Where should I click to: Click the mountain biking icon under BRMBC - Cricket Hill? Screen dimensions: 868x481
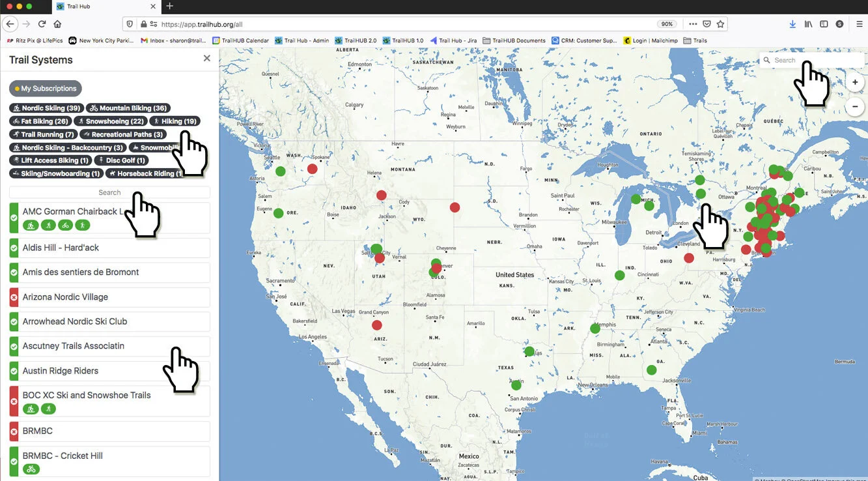tap(31, 469)
